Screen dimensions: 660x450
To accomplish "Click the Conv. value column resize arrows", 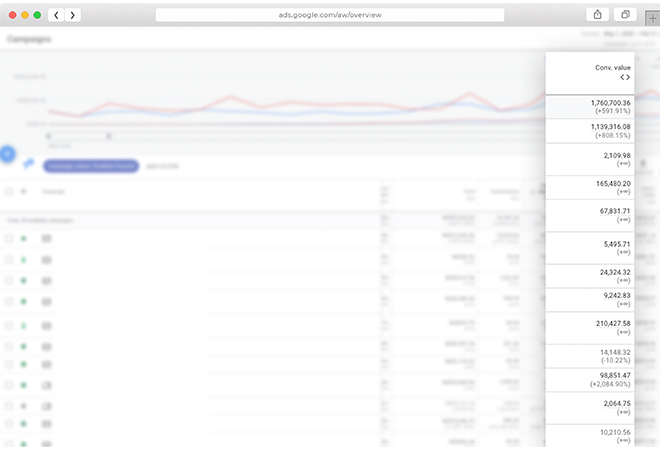I will coord(624,77).
